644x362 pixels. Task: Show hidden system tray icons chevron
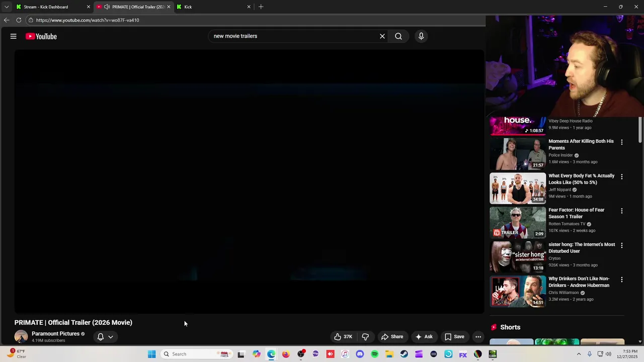click(x=579, y=354)
